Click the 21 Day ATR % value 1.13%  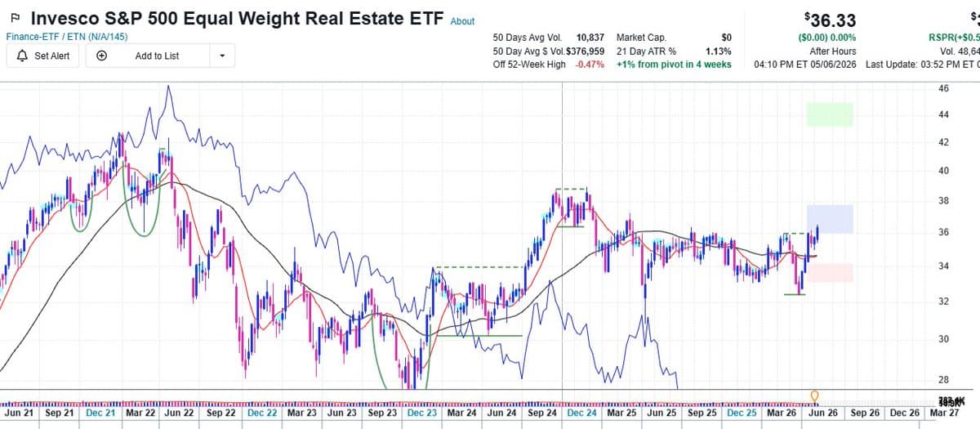718,51
